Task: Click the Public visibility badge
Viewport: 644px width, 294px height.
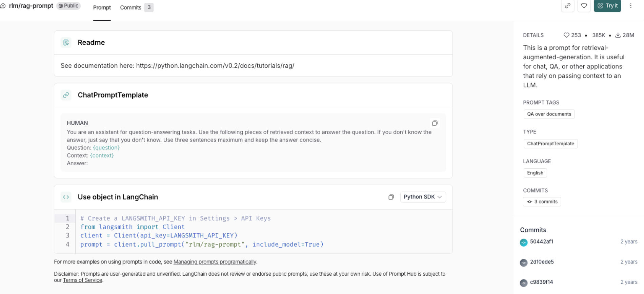Action: (68, 6)
